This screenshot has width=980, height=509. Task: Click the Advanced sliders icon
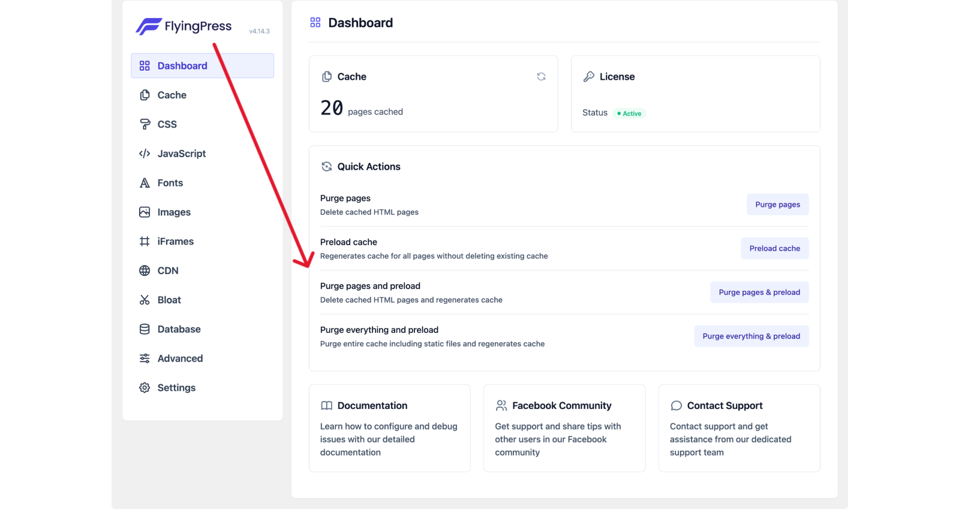tap(145, 359)
